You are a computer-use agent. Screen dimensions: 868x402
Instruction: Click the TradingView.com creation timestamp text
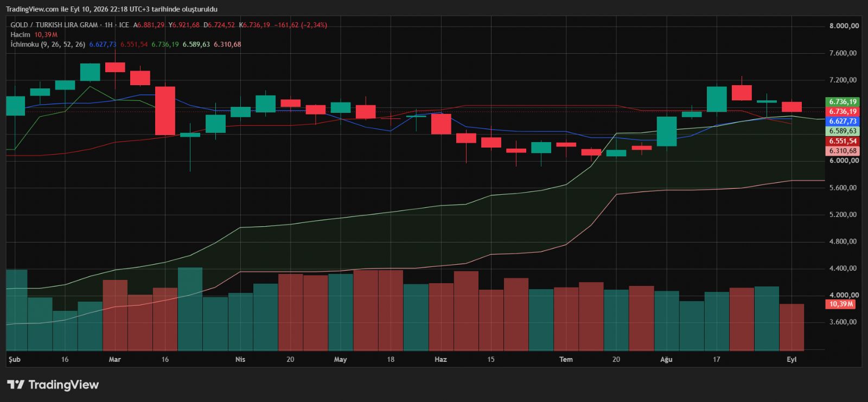(x=112, y=9)
